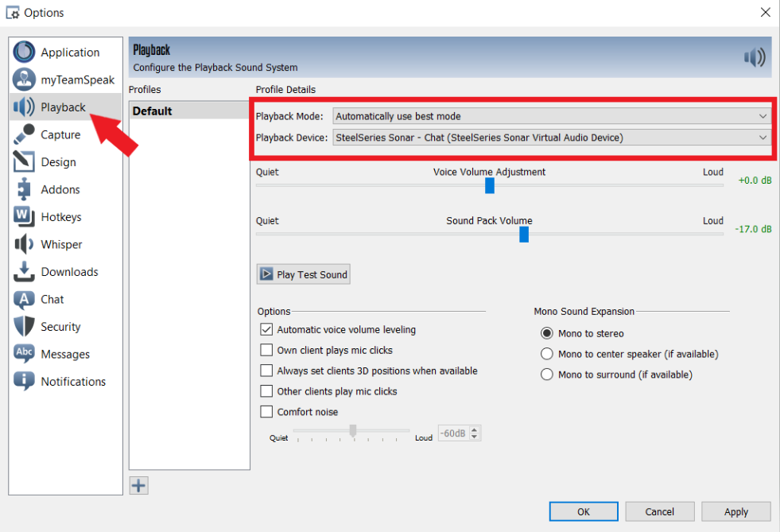
Task: Toggle the Comfort noise checkbox
Action: pyautogui.click(x=266, y=412)
